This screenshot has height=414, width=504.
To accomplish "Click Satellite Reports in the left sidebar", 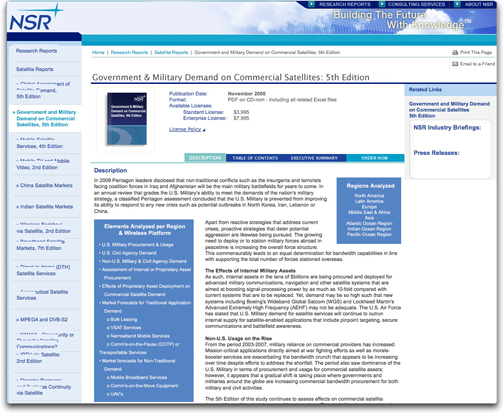I will (x=35, y=69).
